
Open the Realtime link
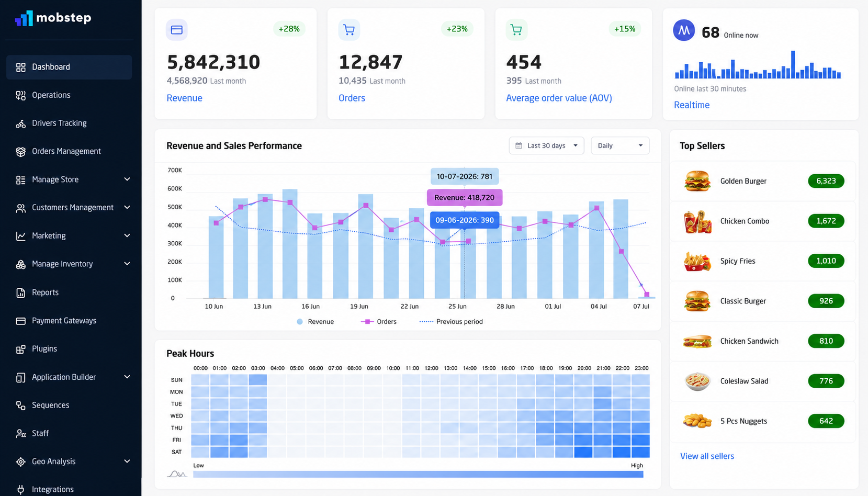(x=692, y=105)
